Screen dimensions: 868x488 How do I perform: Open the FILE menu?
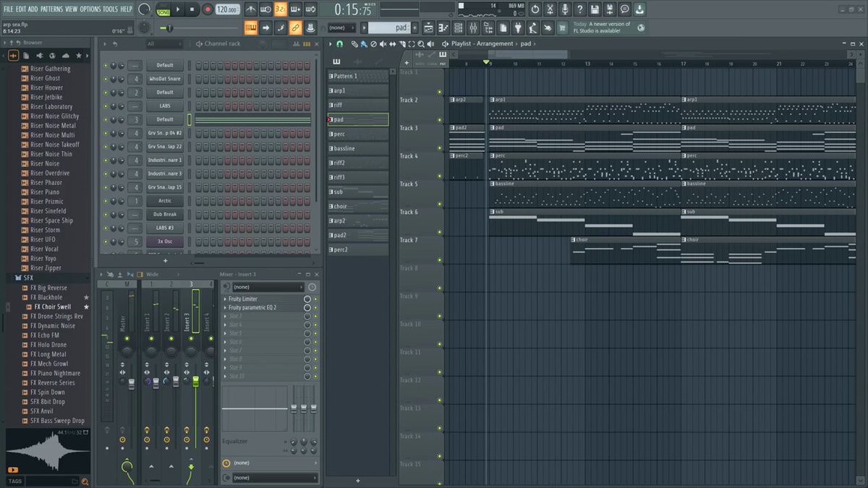point(9,9)
